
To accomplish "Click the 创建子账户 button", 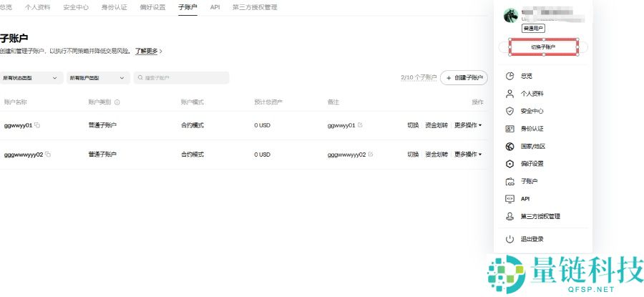I will [x=464, y=77].
